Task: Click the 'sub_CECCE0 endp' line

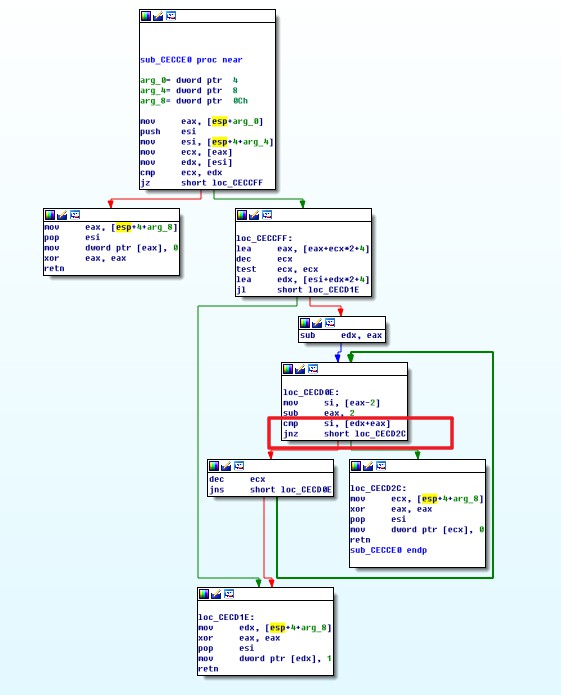Action: tap(389, 550)
